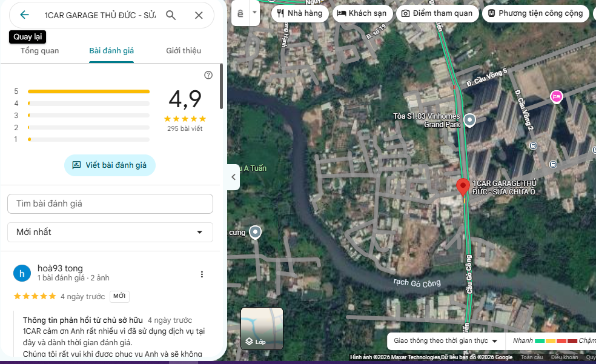
Task: Click the 295 bài viết review count
Action: tap(185, 129)
